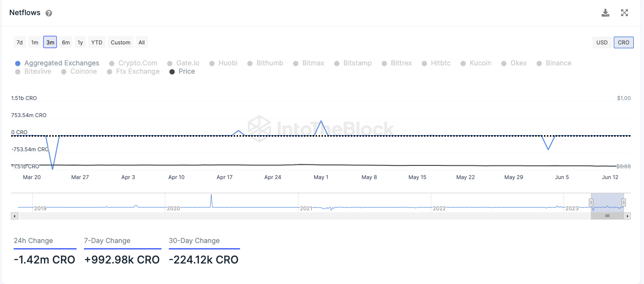Viewport: 644px width, 284px height.
Task: Click the May 1 axis label
Action: (321, 177)
